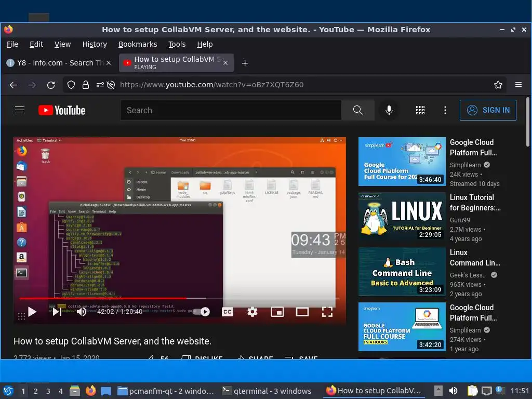The width and height of the screenshot is (532, 399).
Task: Play the YouTube video
Action: 32,312
